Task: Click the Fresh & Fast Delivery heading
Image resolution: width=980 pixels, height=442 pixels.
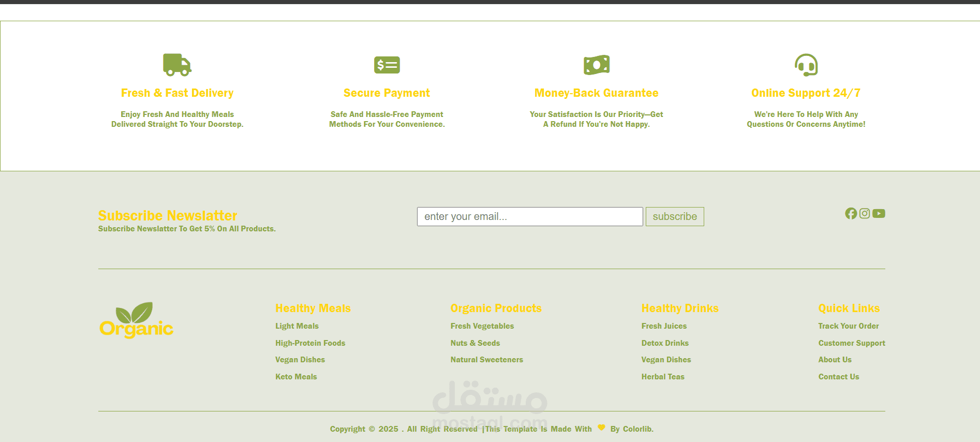Action: point(177,93)
